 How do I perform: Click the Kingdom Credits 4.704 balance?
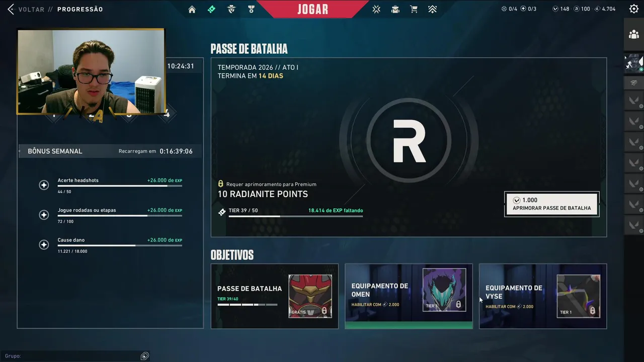click(605, 9)
